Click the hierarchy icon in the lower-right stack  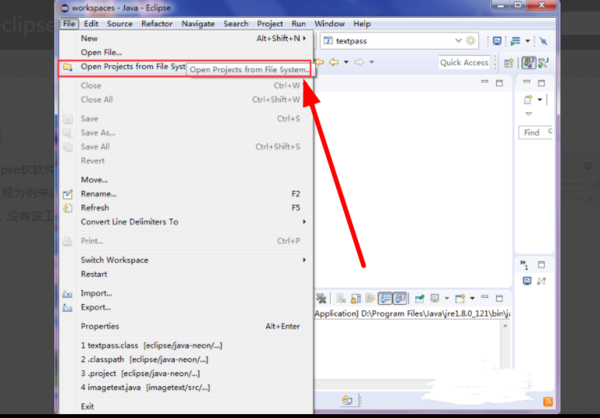point(541,281)
